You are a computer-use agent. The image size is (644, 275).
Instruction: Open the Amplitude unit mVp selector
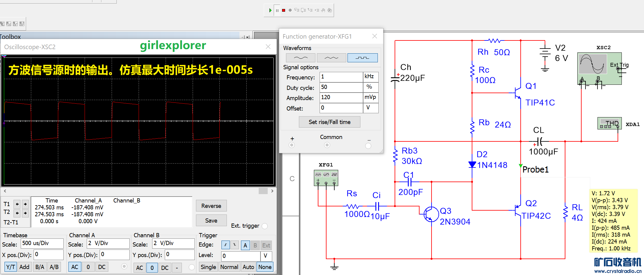tap(370, 98)
